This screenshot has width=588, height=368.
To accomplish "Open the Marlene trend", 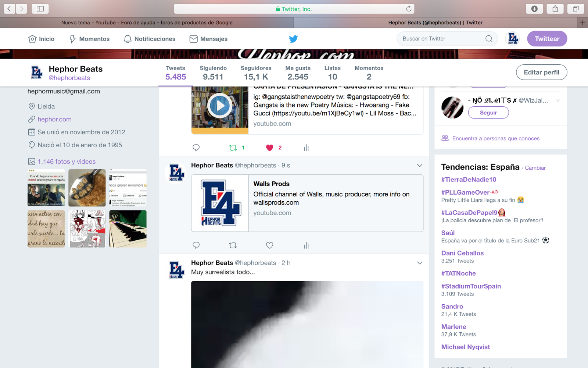I will [454, 327].
